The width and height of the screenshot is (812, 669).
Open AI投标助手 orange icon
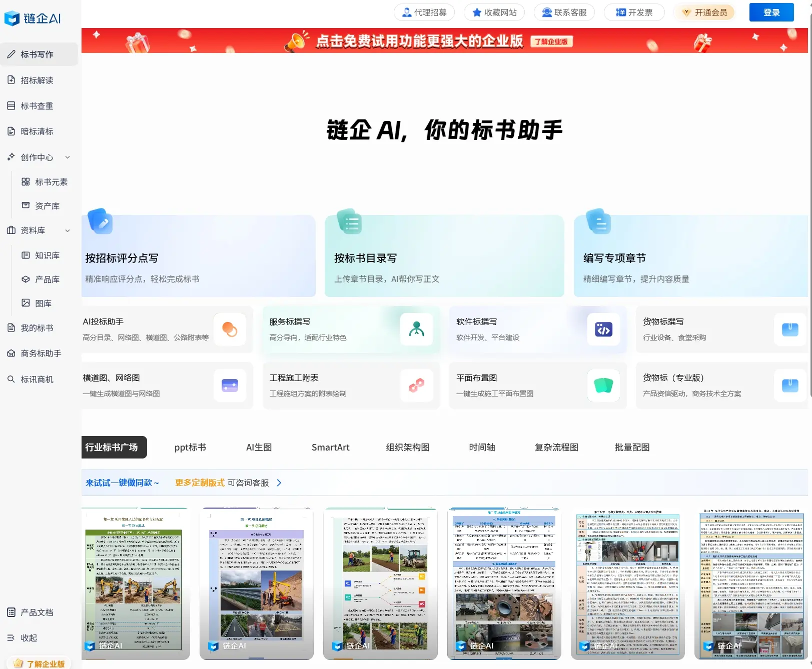230,329
